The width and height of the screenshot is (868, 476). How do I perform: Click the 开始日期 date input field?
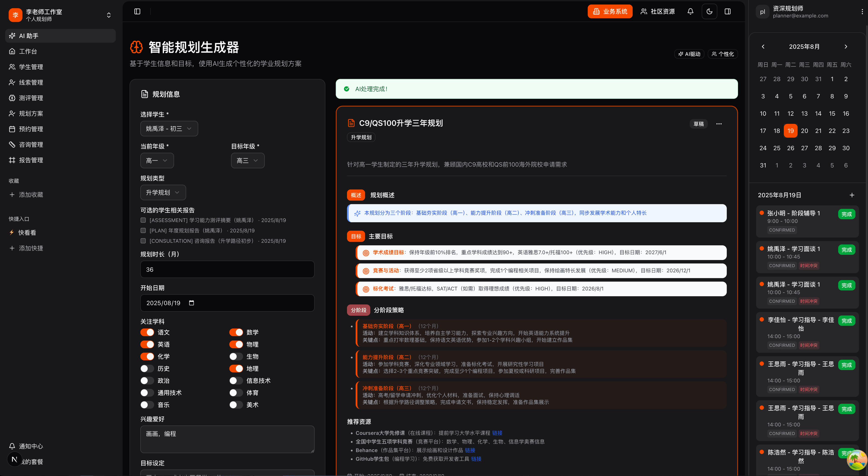(227, 302)
